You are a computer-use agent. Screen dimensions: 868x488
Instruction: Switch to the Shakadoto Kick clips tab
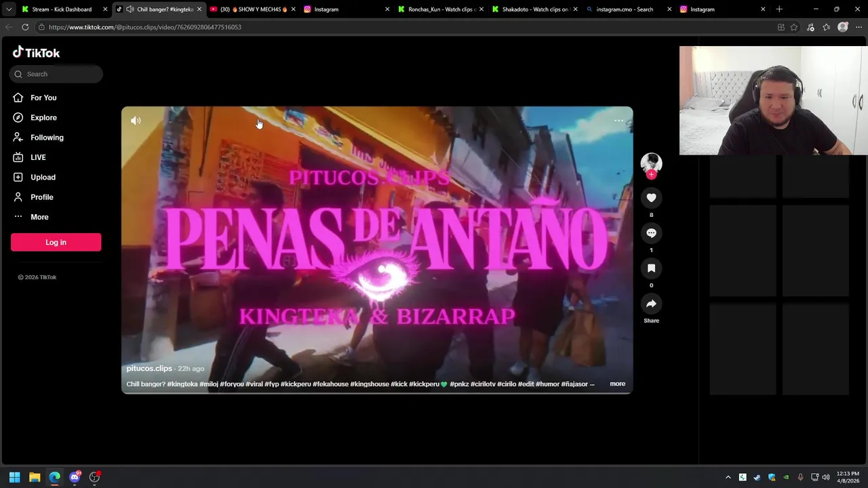534,9
